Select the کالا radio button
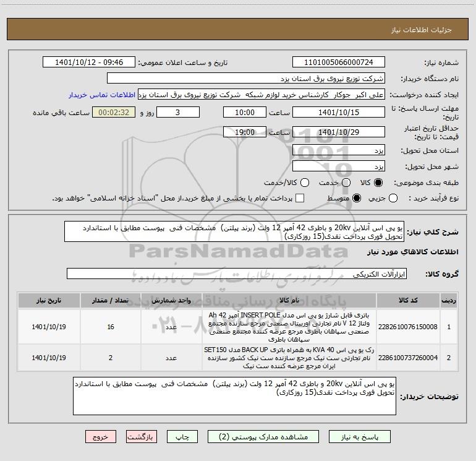 point(378,183)
